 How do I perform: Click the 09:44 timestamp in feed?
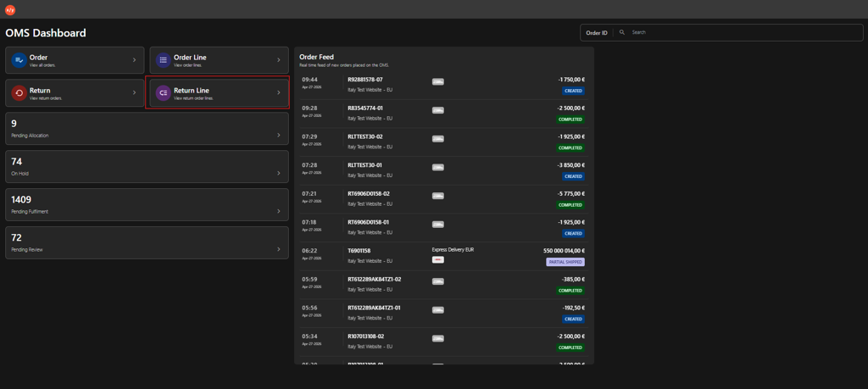click(x=309, y=80)
